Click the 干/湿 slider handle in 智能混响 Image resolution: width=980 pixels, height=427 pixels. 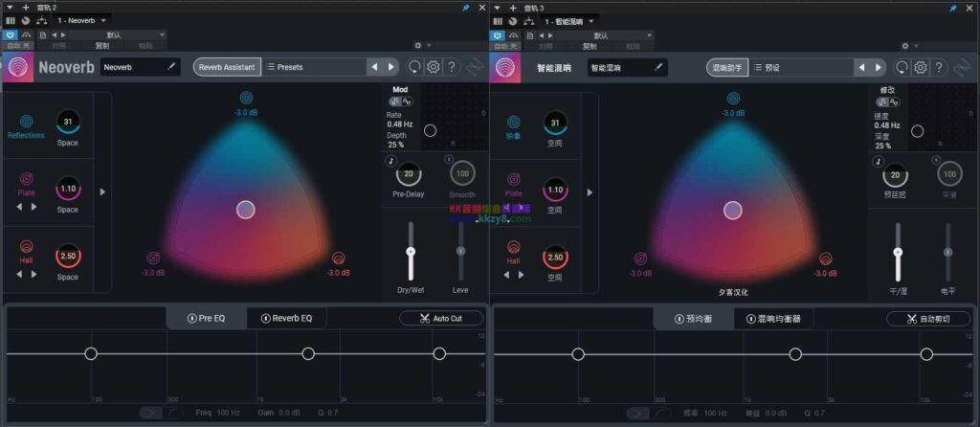(898, 252)
